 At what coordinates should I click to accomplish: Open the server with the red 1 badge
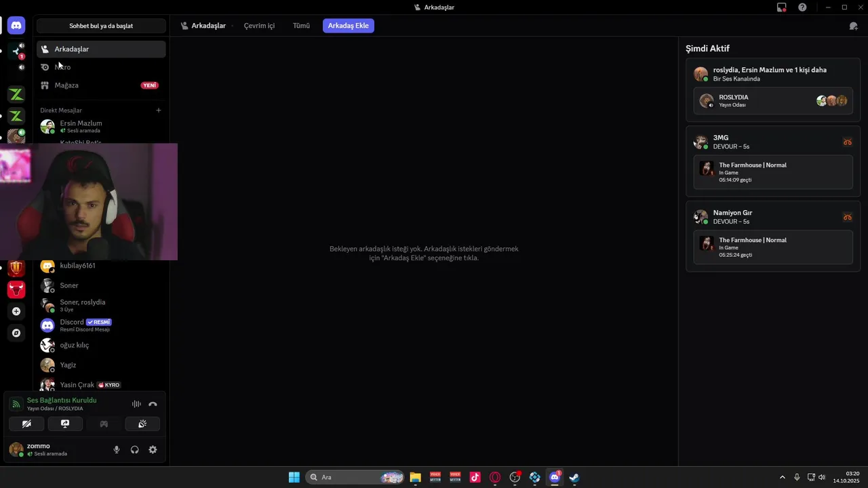point(16,51)
